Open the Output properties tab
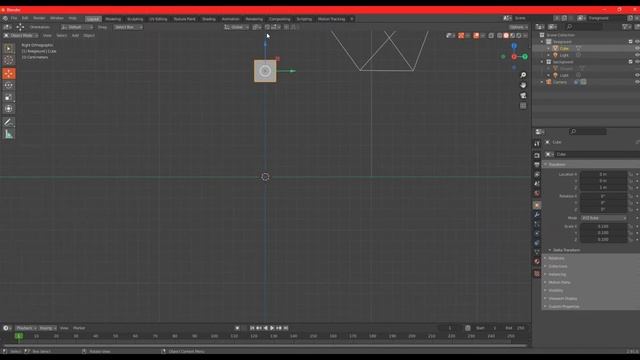 (537, 165)
